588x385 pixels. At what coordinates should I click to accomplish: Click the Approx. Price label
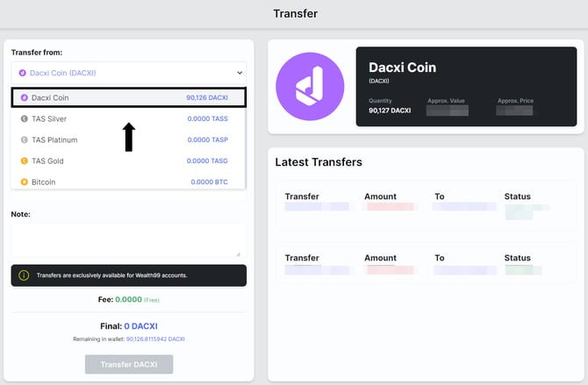pyautogui.click(x=515, y=101)
